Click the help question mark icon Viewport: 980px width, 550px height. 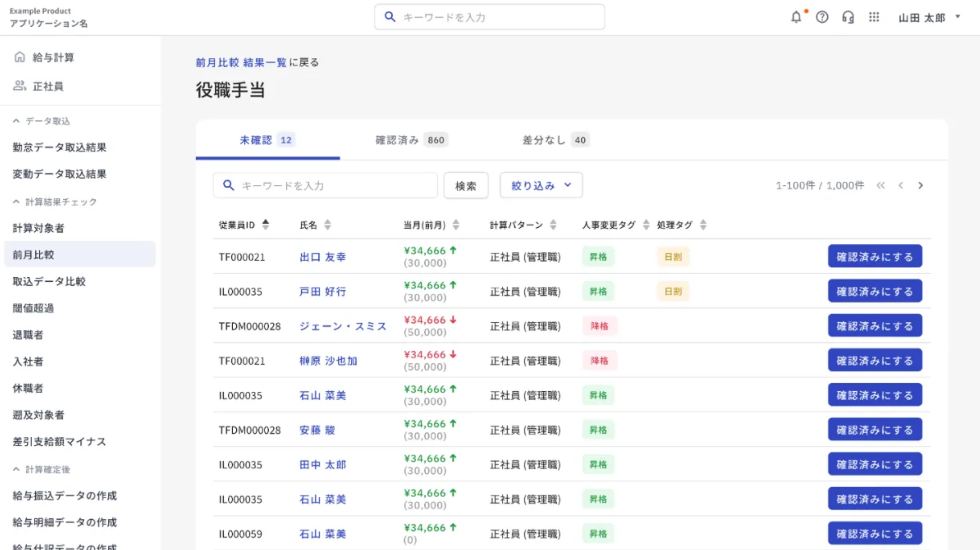(x=822, y=18)
